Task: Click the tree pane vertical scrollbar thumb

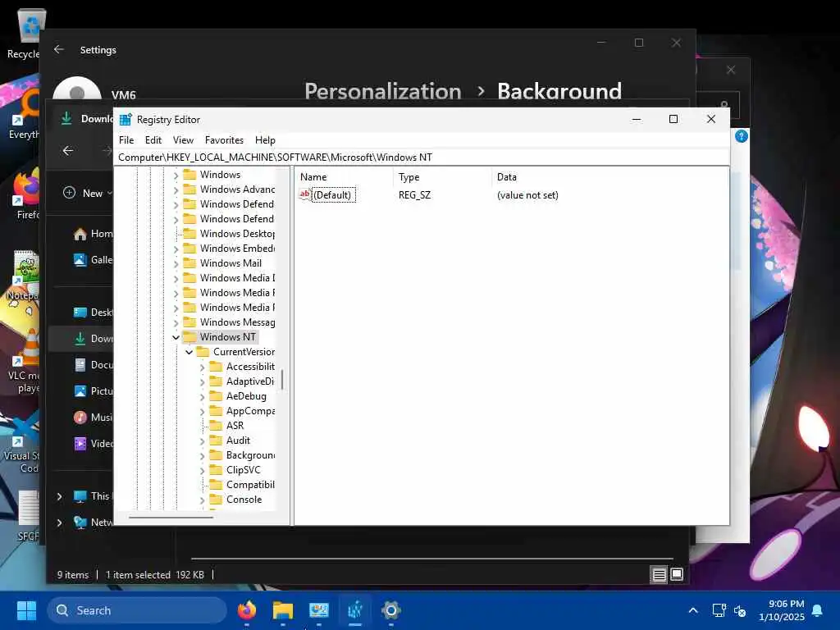Action: click(x=282, y=379)
